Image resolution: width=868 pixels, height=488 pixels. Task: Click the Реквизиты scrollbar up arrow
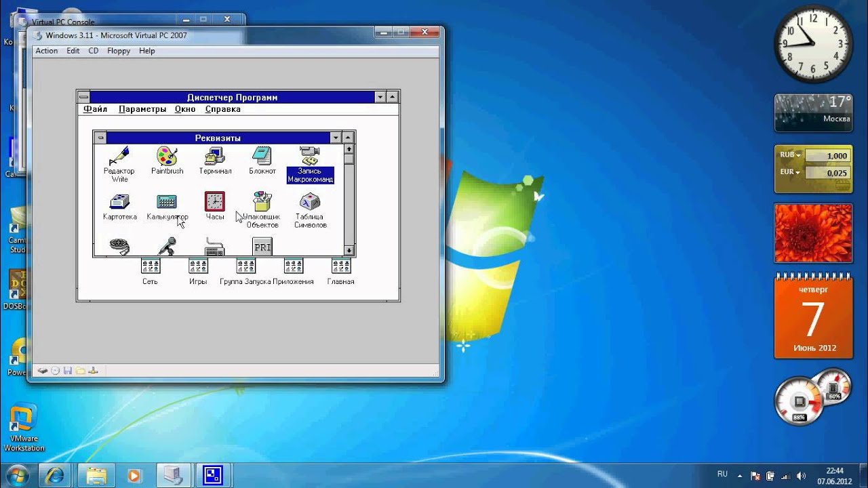tap(349, 148)
